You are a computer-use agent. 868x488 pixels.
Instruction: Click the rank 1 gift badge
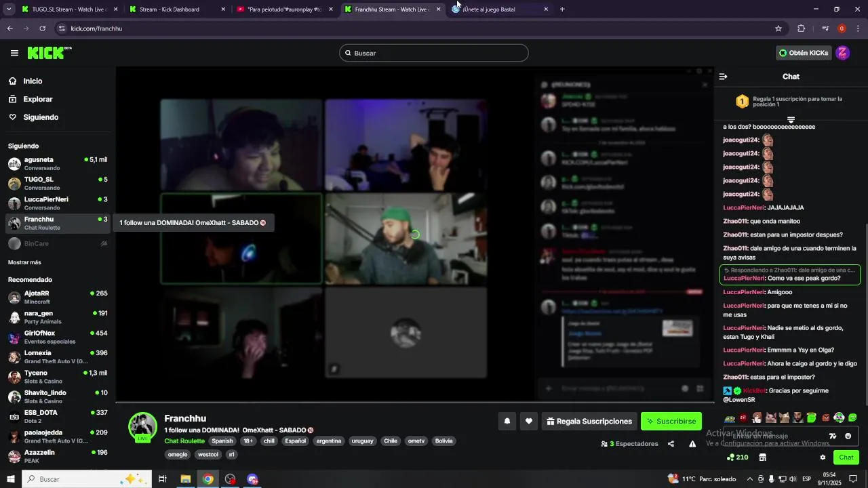tap(742, 102)
